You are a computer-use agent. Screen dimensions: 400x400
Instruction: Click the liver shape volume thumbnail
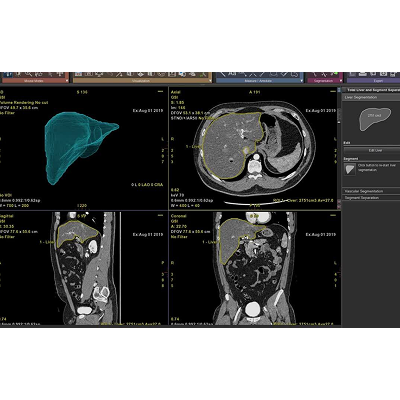click(x=375, y=119)
